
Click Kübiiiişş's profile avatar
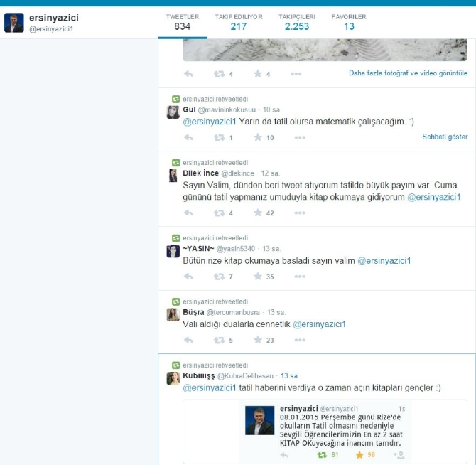point(173,378)
